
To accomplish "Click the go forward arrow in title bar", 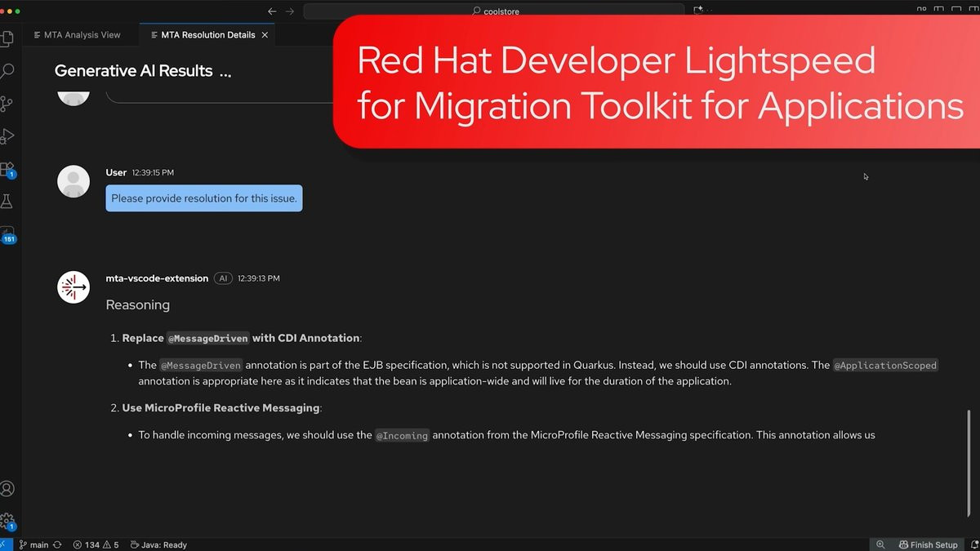I will point(290,11).
